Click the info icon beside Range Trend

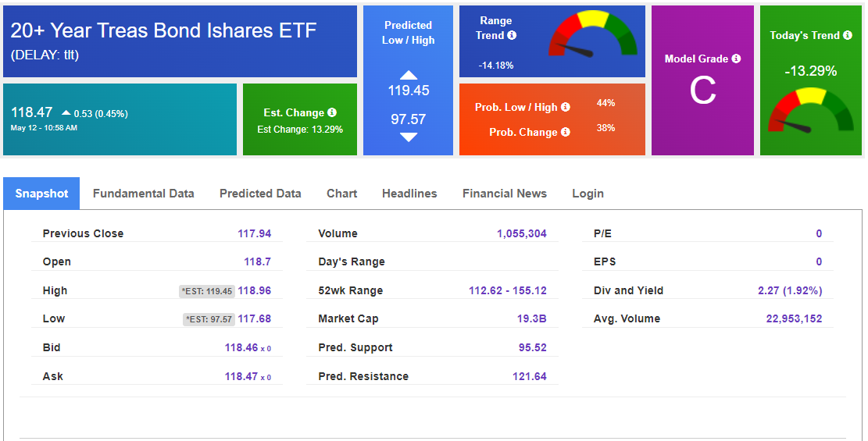pos(512,35)
